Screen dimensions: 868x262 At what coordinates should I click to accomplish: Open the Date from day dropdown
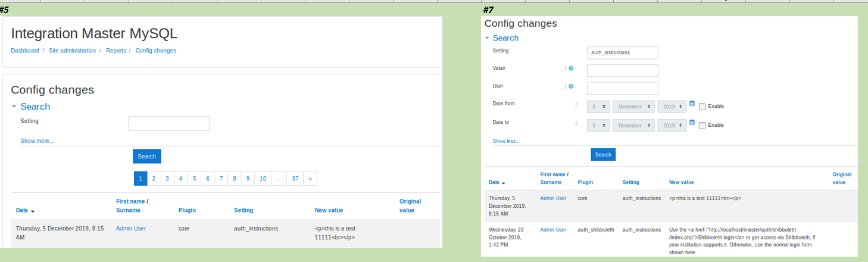[x=598, y=107]
